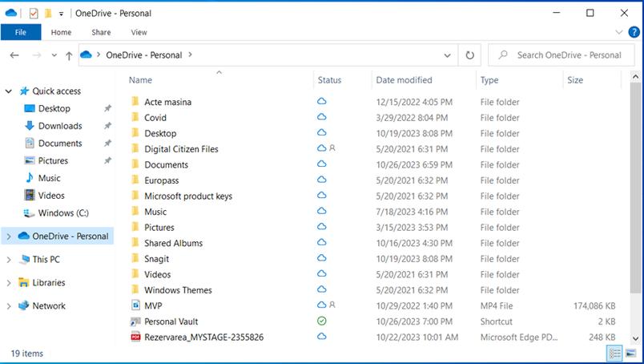Click the file list scrollbar down arrow
Screen dimensions: 644x364
tap(635, 339)
